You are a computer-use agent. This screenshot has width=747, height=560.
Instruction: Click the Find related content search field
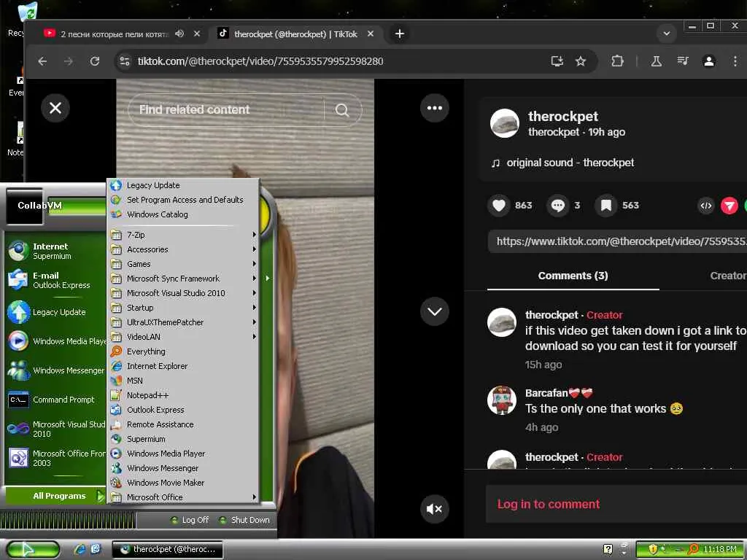pyautogui.click(x=226, y=109)
